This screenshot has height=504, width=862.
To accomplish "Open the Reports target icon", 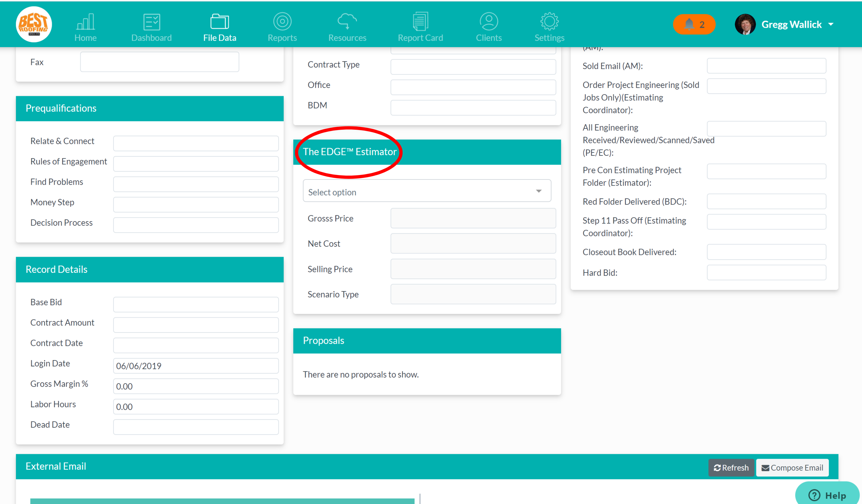I will [282, 22].
